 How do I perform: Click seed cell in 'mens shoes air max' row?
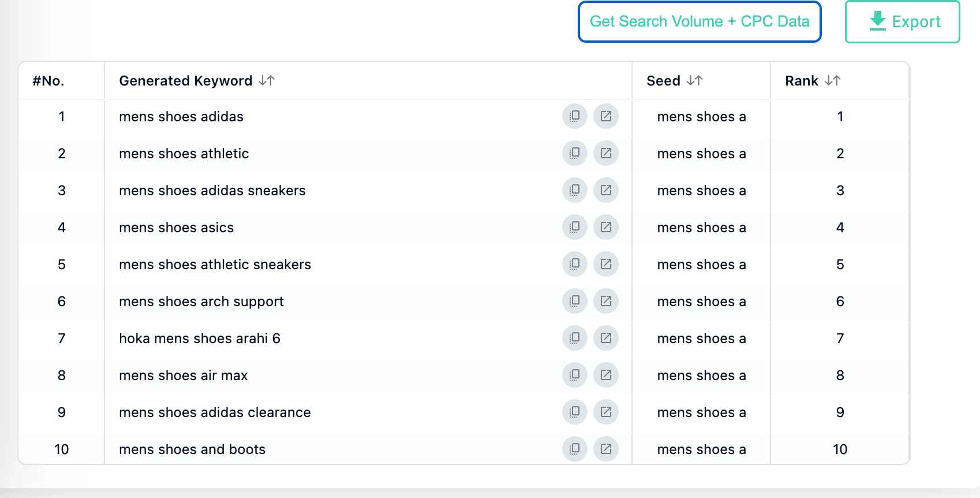click(x=702, y=376)
